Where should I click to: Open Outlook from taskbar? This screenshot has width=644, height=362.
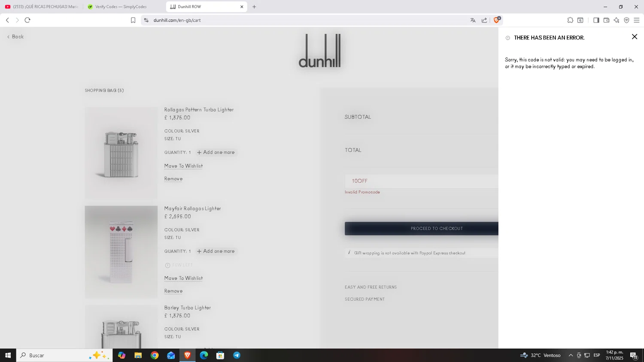(x=171, y=355)
